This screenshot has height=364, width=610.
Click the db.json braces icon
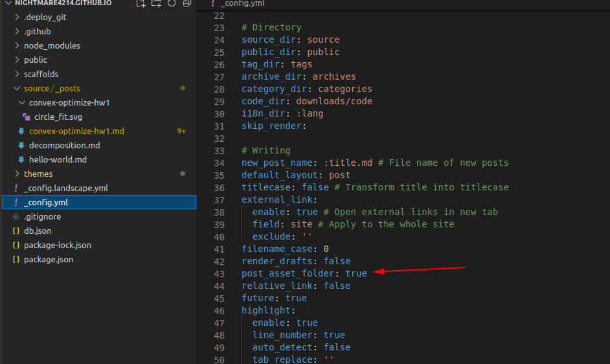pos(16,231)
